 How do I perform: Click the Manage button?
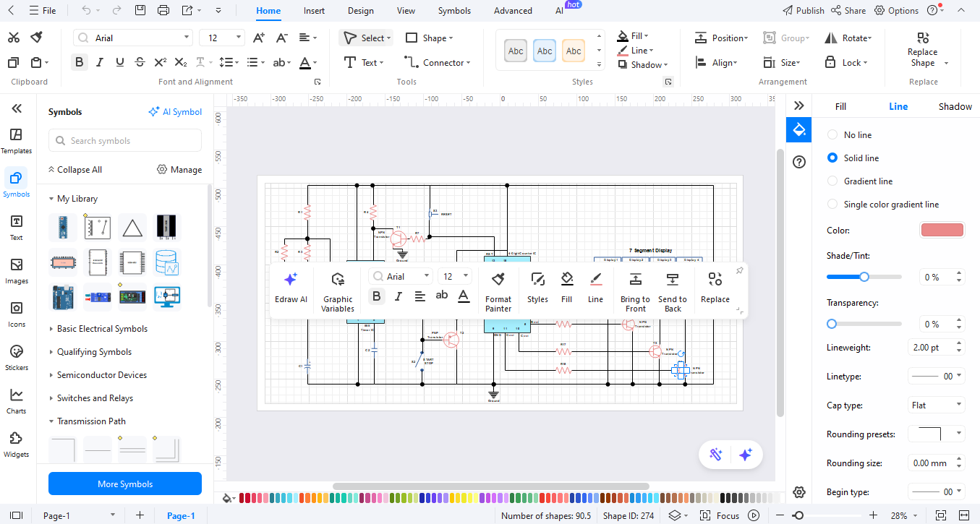[x=179, y=169]
